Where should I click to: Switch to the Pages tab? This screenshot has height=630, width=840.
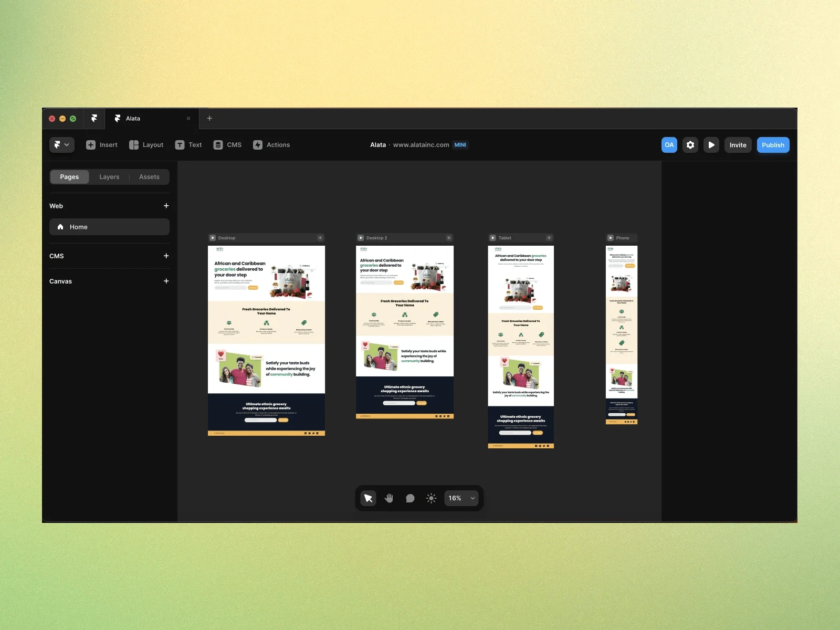point(69,177)
